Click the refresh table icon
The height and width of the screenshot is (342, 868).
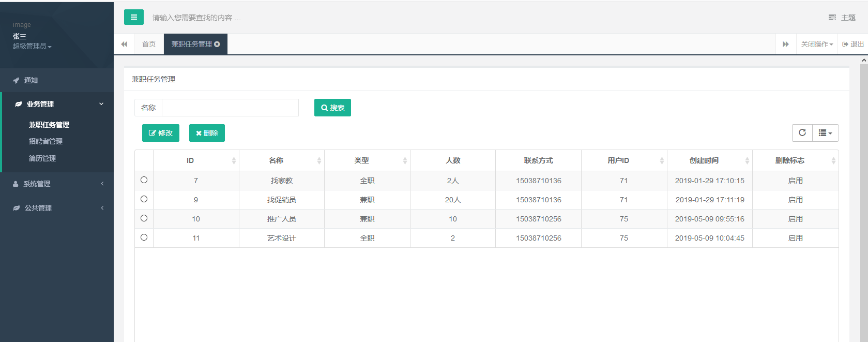[802, 133]
